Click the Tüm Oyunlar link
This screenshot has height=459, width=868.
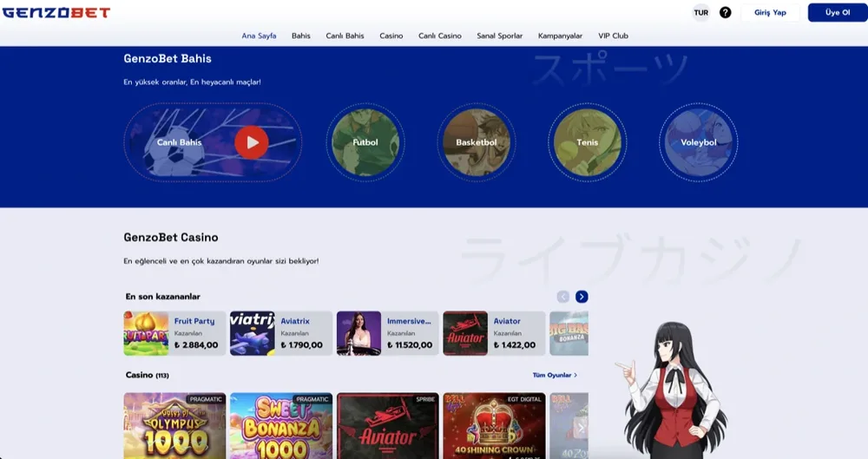pyautogui.click(x=555, y=375)
